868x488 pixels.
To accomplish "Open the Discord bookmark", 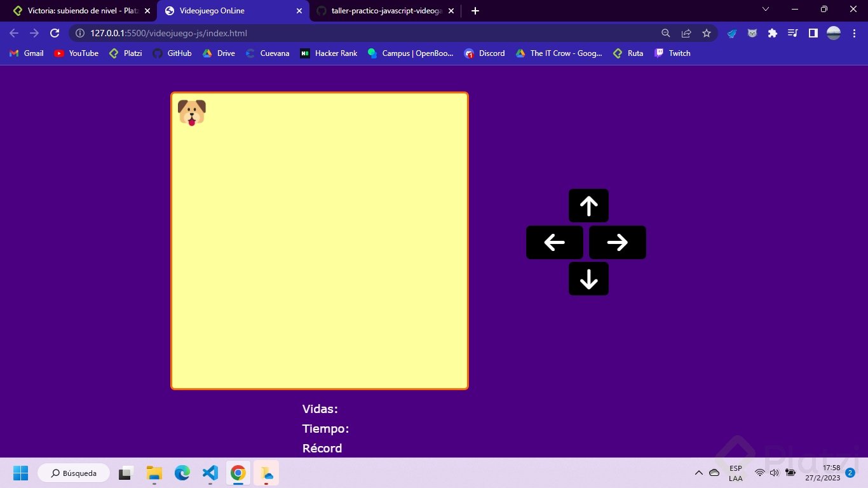I will click(484, 53).
